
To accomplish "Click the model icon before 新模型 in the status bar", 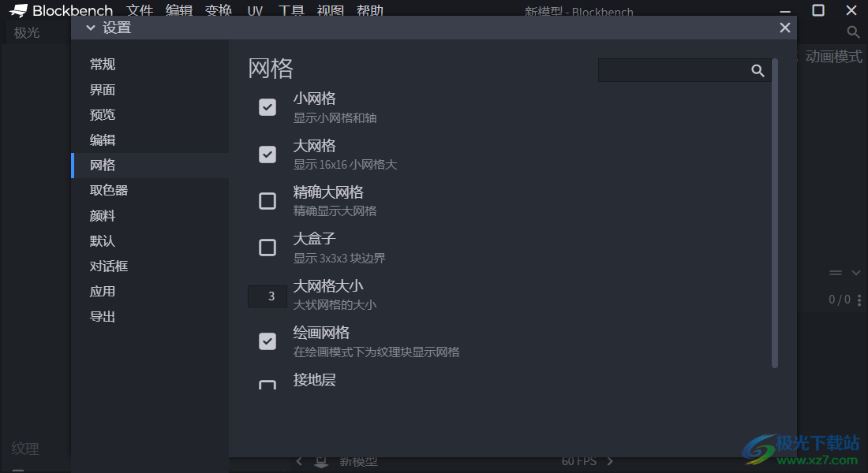I will (x=321, y=462).
